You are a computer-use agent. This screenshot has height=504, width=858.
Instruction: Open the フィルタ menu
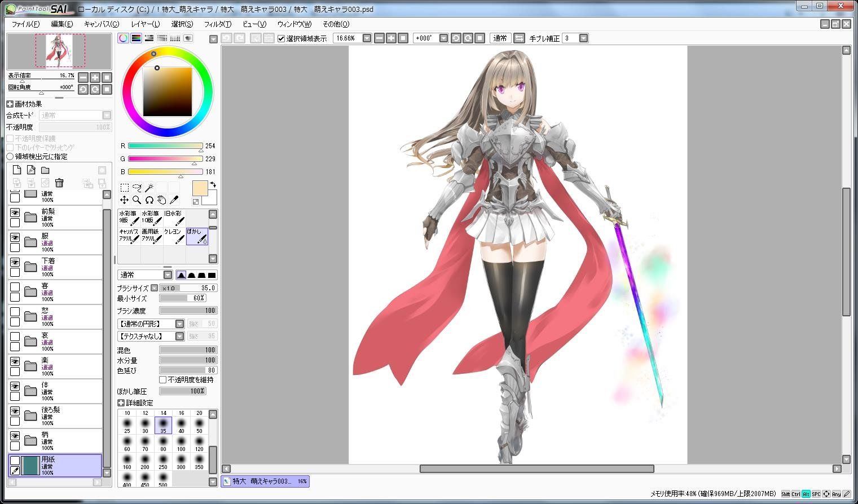click(x=217, y=24)
